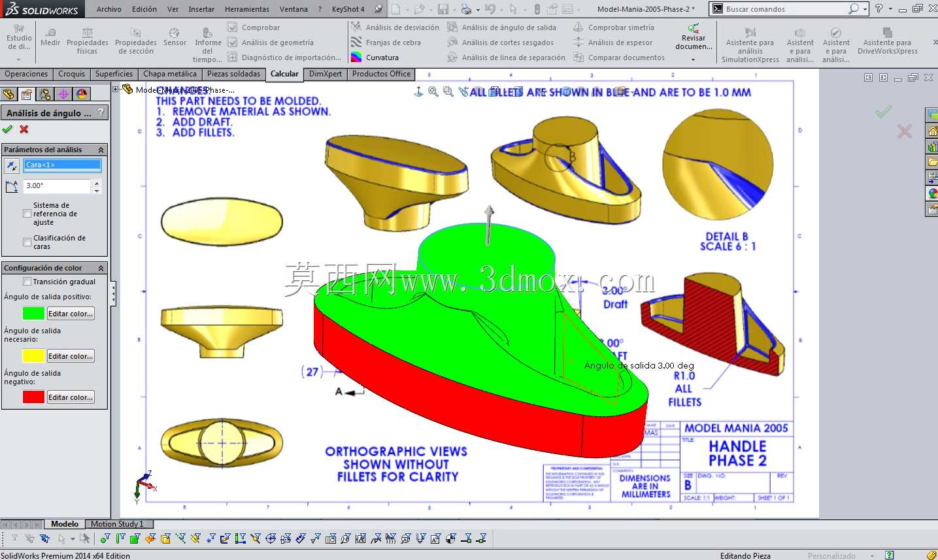938x560 pixels.
Task: Edit color for negative draft angle
Action: pyautogui.click(x=71, y=397)
